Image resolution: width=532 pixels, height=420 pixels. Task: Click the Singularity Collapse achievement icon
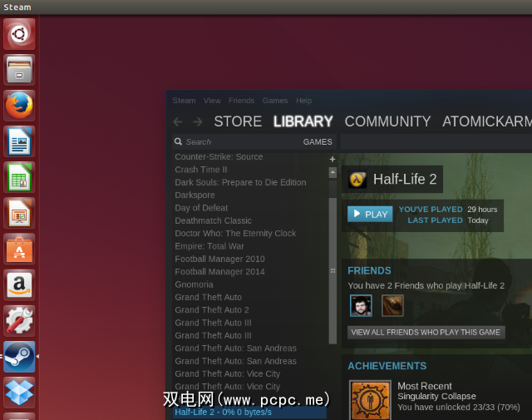(x=370, y=400)
